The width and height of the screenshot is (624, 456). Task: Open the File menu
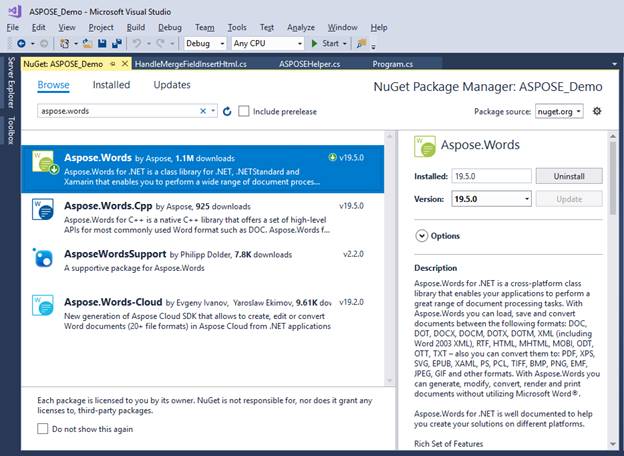coord(13,27)
